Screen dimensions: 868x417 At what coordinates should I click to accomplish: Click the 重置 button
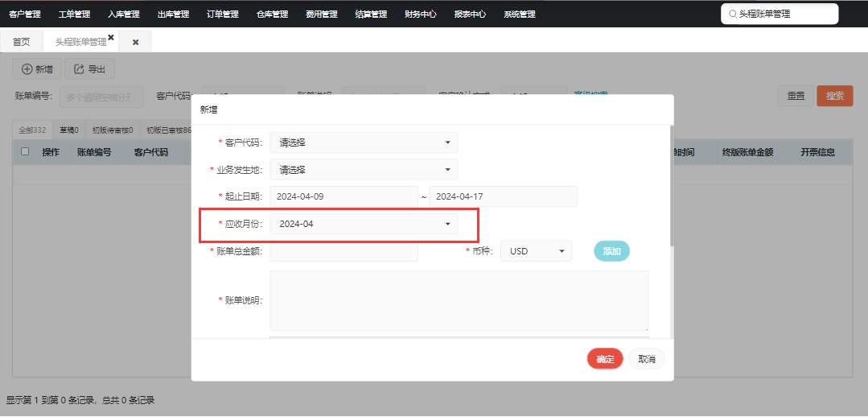pyautogui.click(x=796, y=96)
